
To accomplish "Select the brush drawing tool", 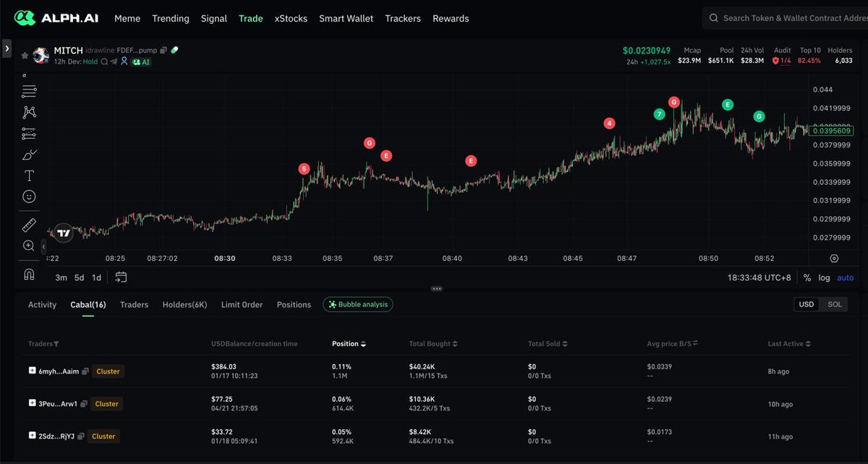I will (29, 155).
